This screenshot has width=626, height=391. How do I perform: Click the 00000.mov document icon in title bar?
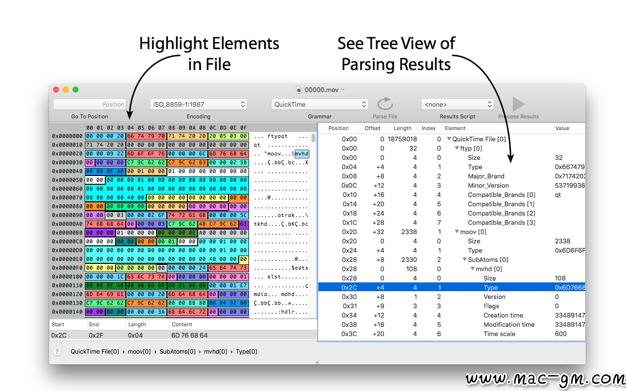(x=299, y=89)
